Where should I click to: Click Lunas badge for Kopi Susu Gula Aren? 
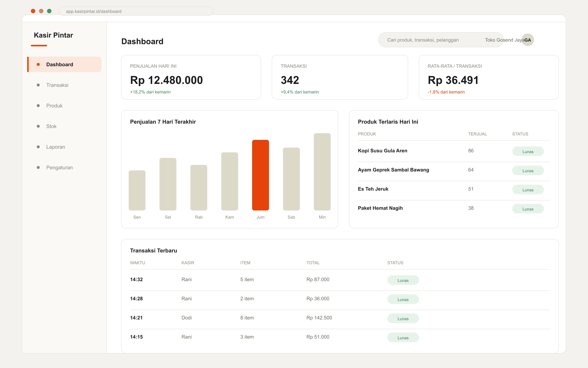click(528, 151)
